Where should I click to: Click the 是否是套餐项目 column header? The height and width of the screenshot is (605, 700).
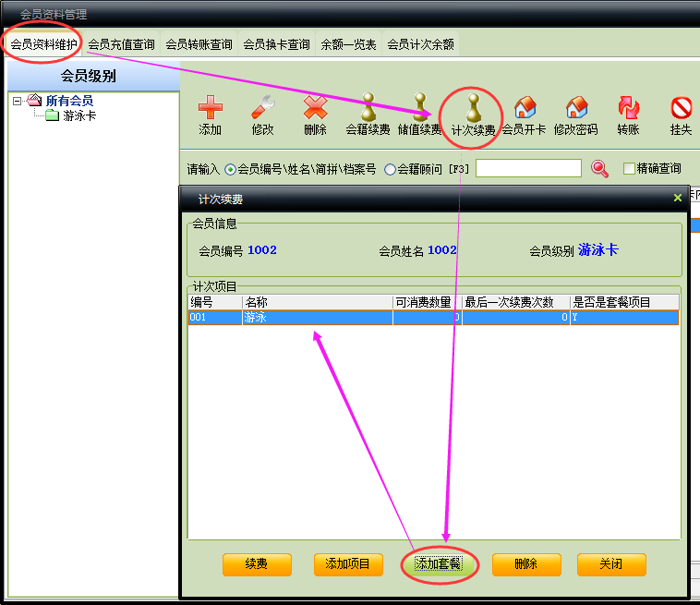click(624, 302)
